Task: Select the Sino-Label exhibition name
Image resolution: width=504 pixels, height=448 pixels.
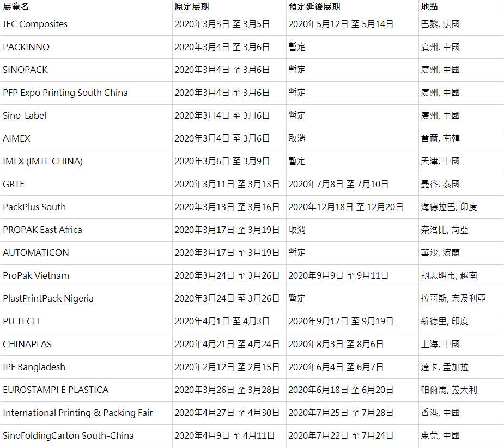Action: point(25,115)
